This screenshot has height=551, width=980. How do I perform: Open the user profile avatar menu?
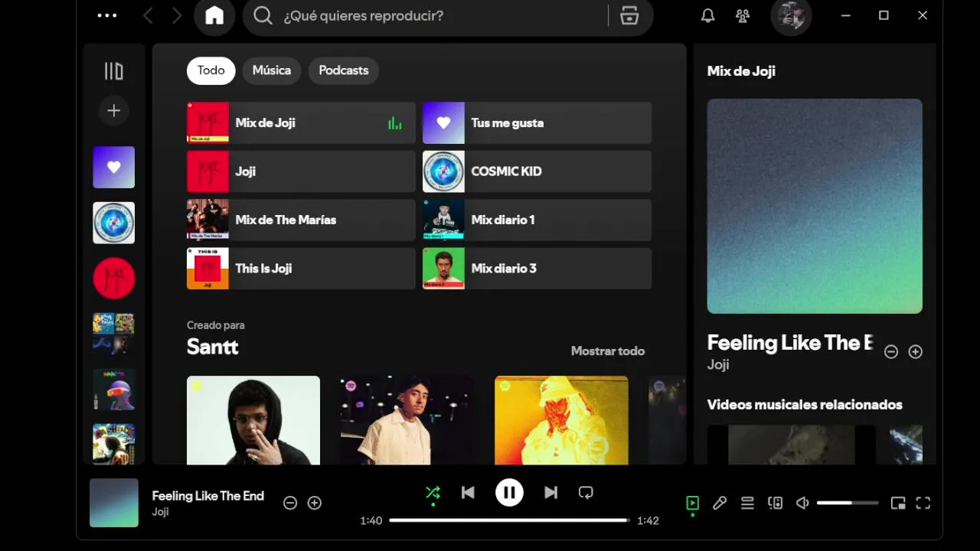tap(791, 16)
